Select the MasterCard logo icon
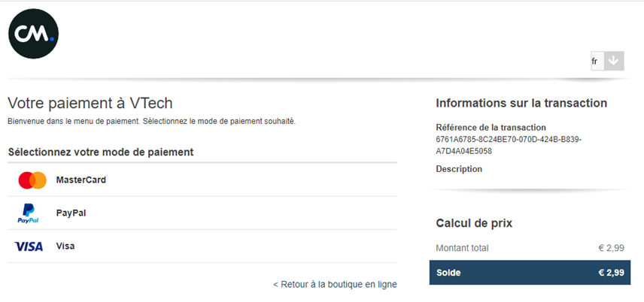Image resolution: width=644 pixels, height=302 pixels. [32, 180]
